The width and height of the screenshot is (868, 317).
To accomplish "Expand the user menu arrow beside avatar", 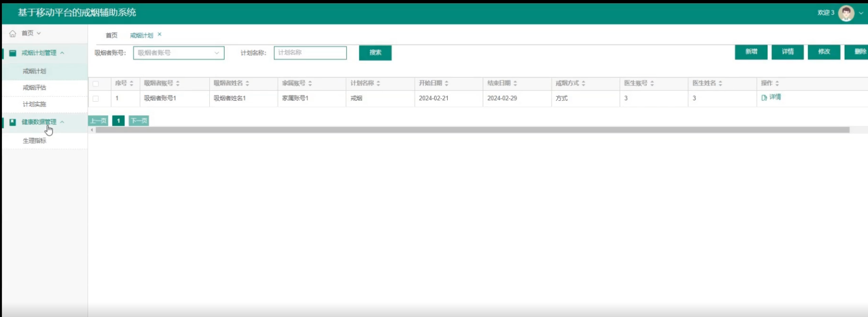I will pyautogui.click(x=861, y=13).
